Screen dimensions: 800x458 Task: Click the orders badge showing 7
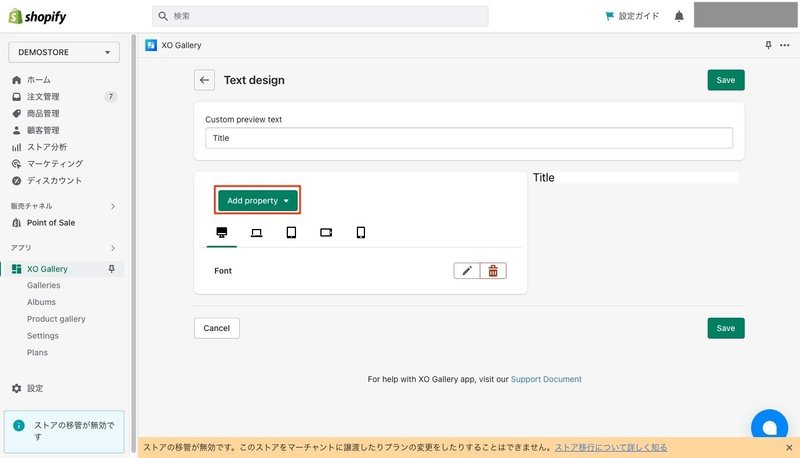point(111,97)
